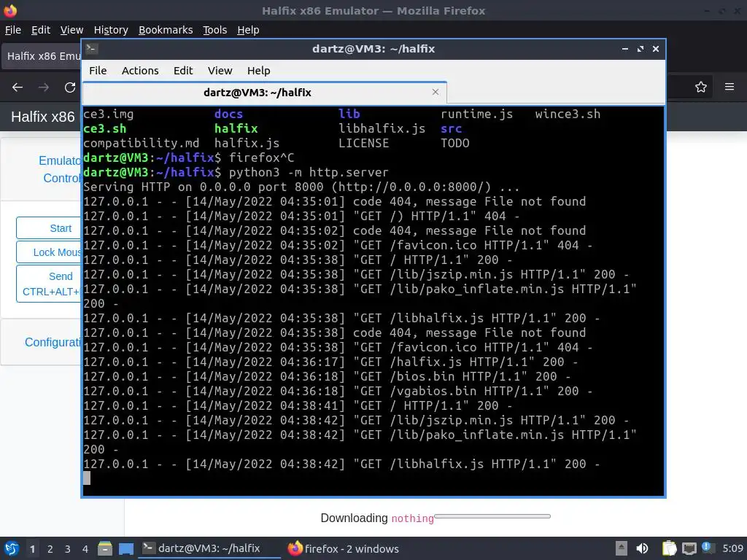
Task: Click the Start emulator button
Action: coord(49,228)
